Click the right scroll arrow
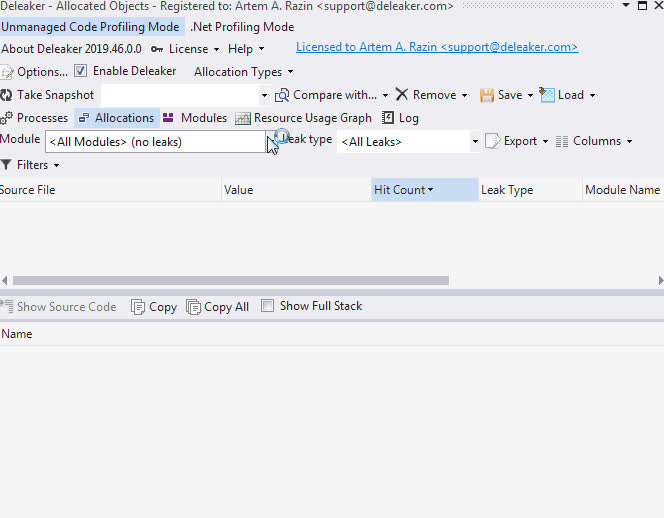664x518 pixels. coord(660,280)
